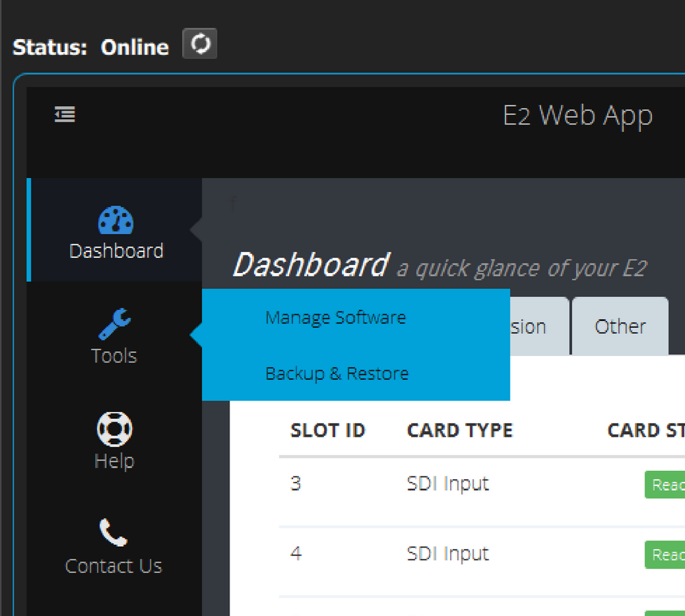The height and width of the screenshot is (616, 685).
Task: Click the Dashboard page heading
Action: pyautogui.click(x=310, y=265)
